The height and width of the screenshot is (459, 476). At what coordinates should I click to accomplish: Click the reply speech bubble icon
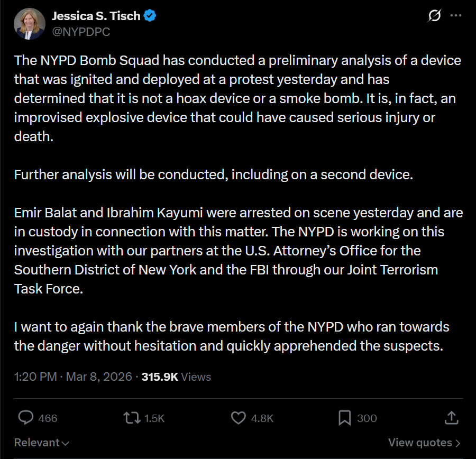26,417
